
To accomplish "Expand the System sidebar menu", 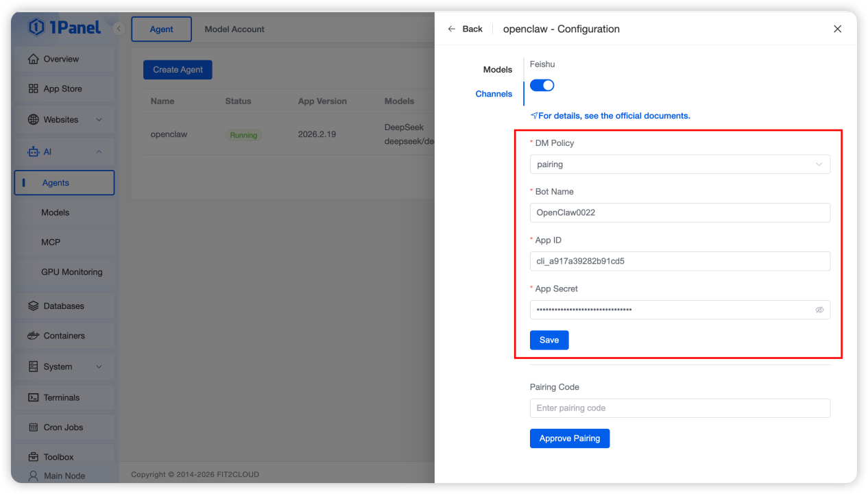I will pyautogui.click(x=99, y=367).
